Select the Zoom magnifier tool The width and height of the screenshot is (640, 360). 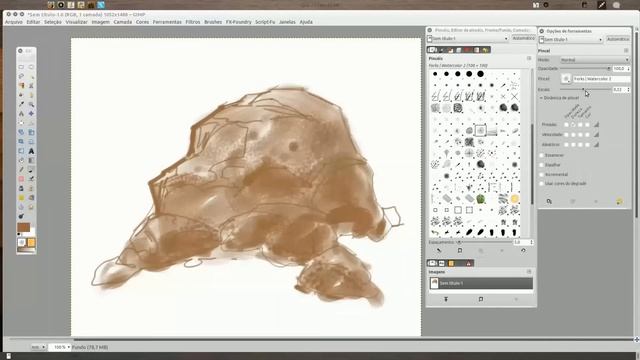pyautogui.click(x=31, y=104)
